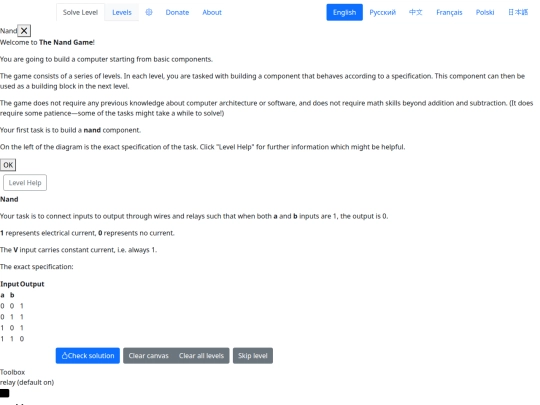540x405 pixels.
Task: Click the relay (default on) toolbox label
Action: [27, 382]
